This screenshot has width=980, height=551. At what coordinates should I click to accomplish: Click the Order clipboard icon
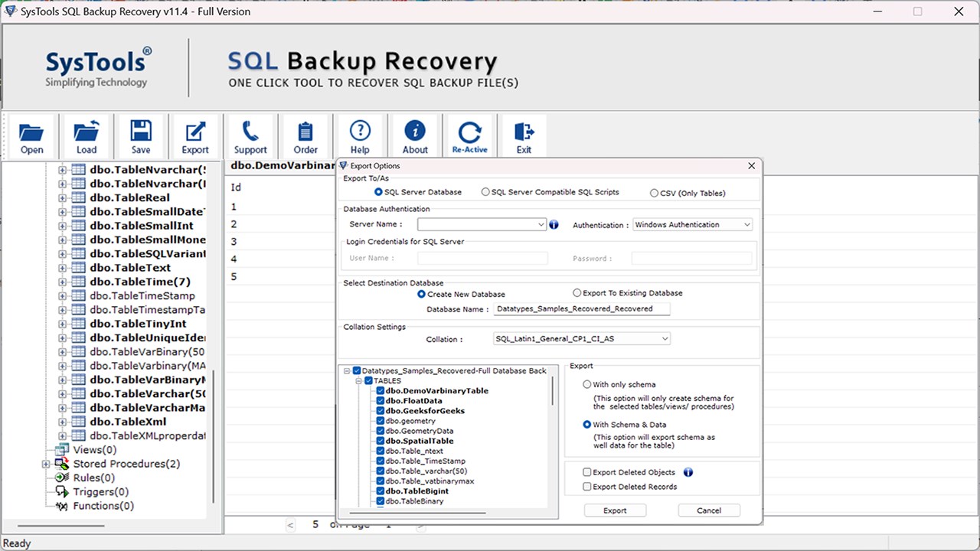(305, 131)
